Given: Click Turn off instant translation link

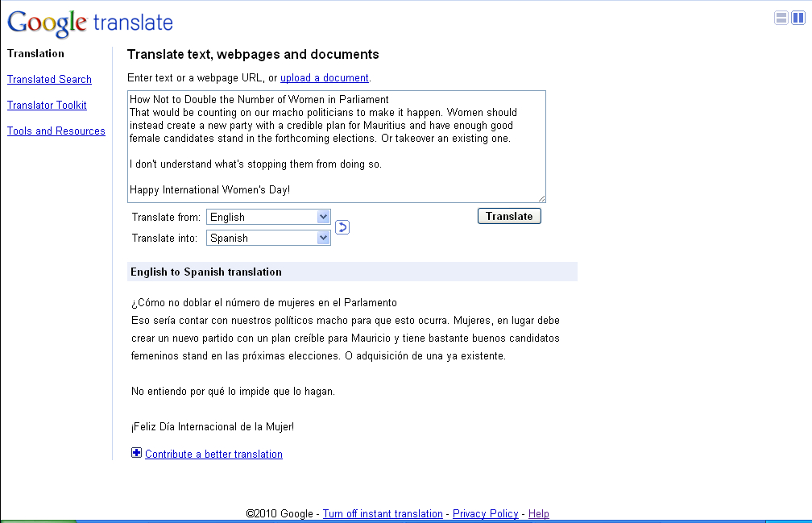Looking at the screenshot, I should click(383, 513).
